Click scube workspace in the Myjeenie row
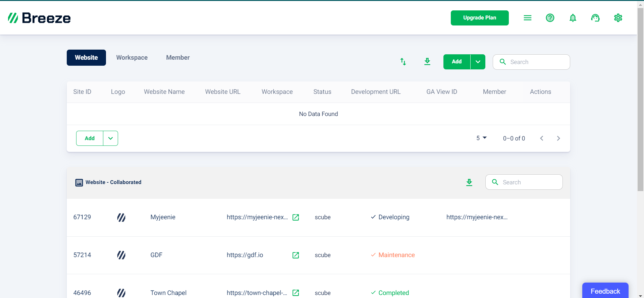 (x=323, y=217)
